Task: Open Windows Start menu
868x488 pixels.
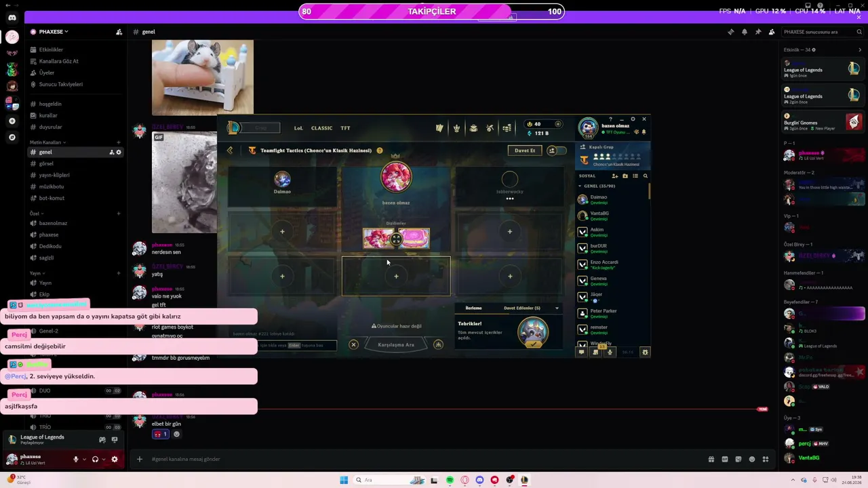Action: click(344, 480)
